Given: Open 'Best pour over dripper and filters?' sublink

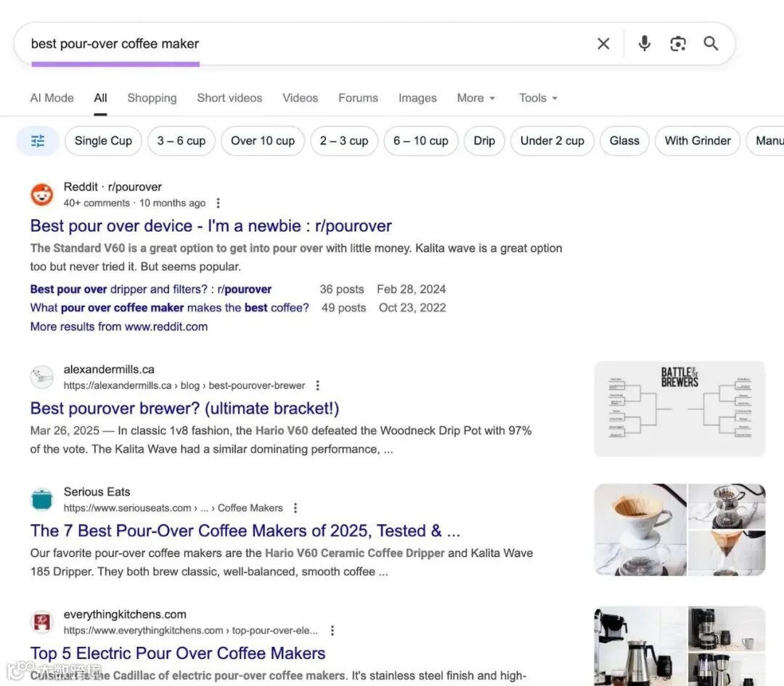Looking at the screenshot, I should point(151,290).
